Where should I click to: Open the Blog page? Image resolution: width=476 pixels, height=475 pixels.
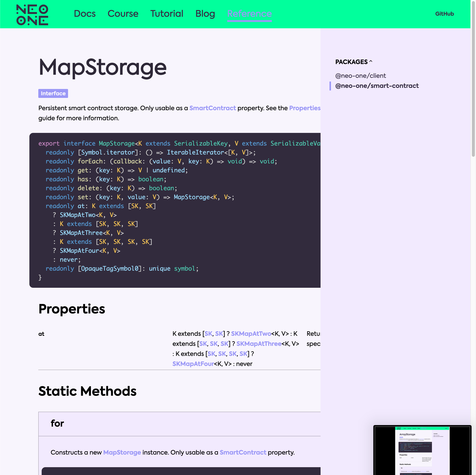point(205,14)
